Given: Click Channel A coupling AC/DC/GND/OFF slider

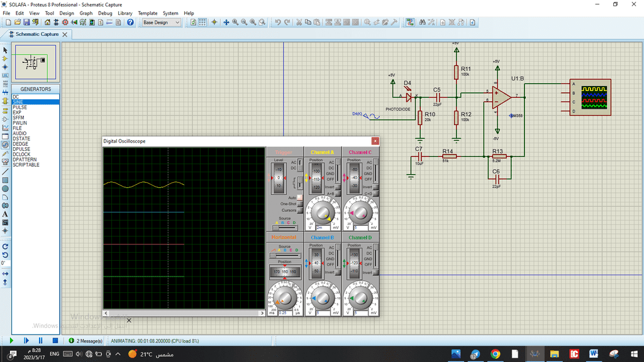Looking at the screenshot, I should tap(338, 171).
